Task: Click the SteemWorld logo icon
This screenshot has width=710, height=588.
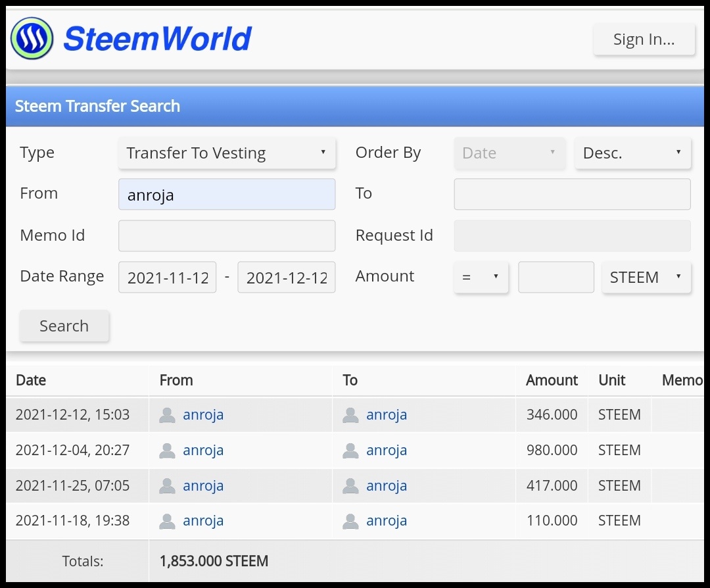Action: click(x=32, y=39)
